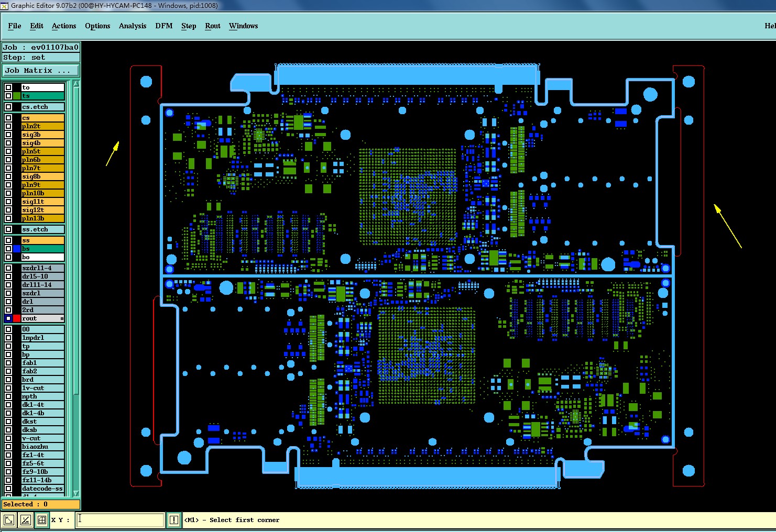Screen dimensions: 776x532
Task: Toggle the checkbox for layer sig3b
Action: pyautogui.click(x=8, y=135)
